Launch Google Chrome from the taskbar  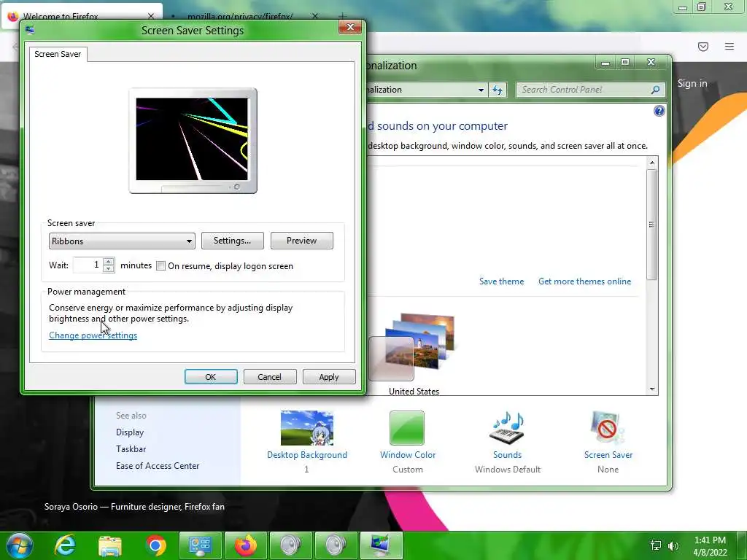pos(155,545)
